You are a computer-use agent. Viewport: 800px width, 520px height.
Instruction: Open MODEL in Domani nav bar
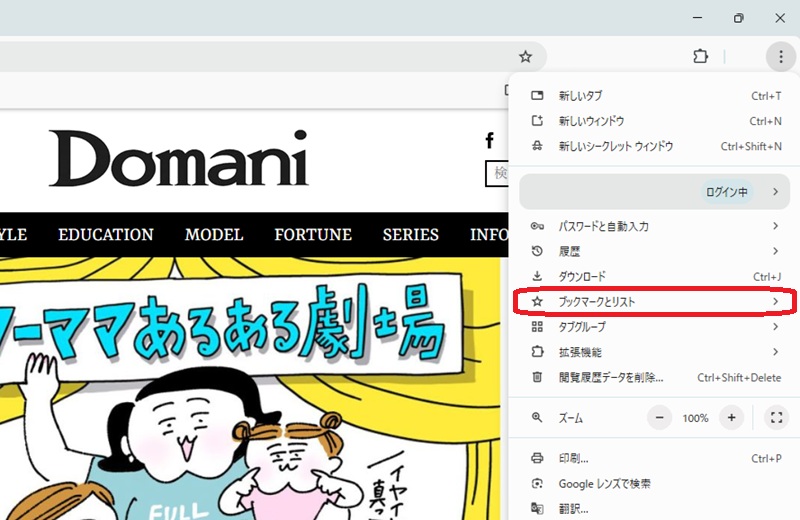point(214,235)
